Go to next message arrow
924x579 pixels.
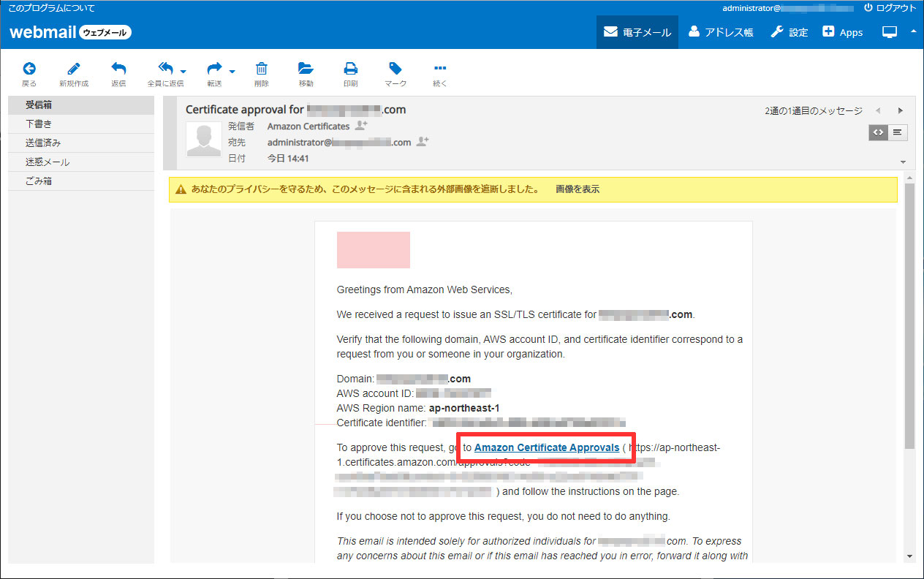point(901,110)
